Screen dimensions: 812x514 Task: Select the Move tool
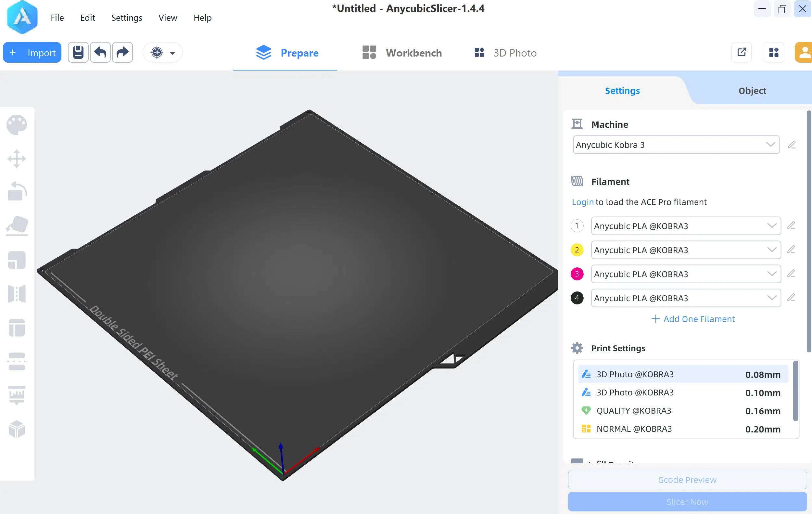coord(17,159)
